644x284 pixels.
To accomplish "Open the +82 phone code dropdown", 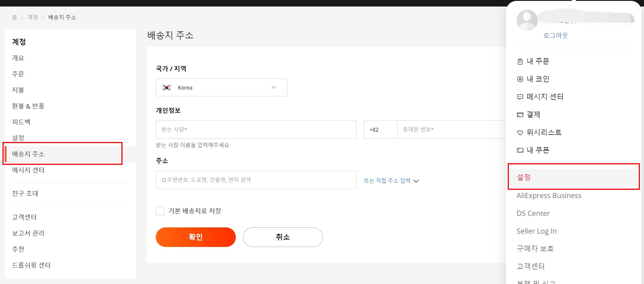I will (380, 130).
